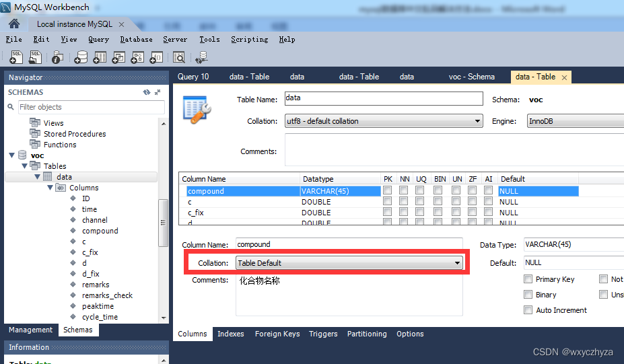
Task: Switch to the Indexes tab
Action: 231,334
